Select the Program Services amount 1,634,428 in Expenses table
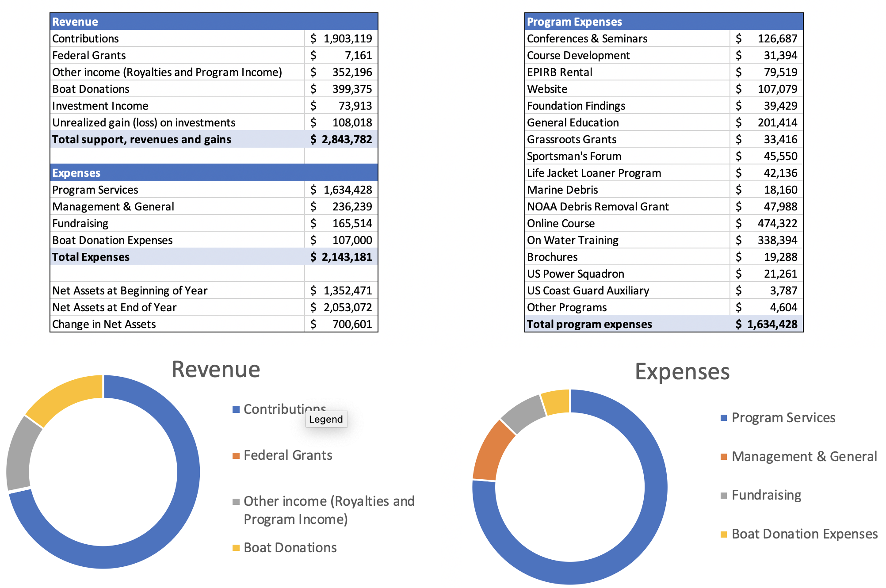The width and height of the screenshot is (886, 588). [341, 190]
